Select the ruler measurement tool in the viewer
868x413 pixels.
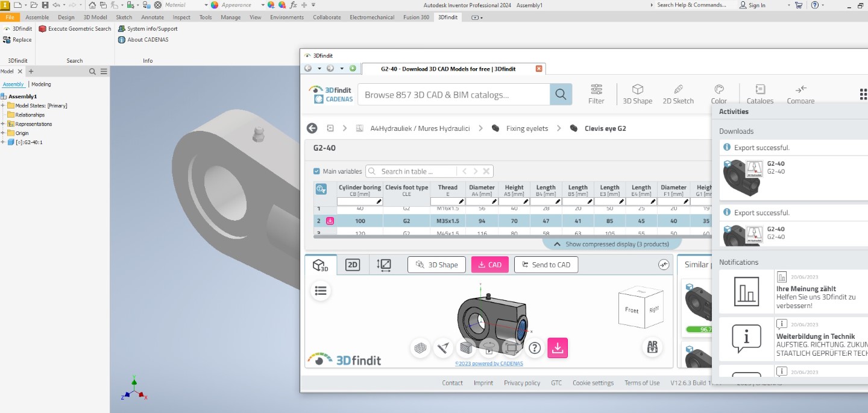tap(443, 347)
